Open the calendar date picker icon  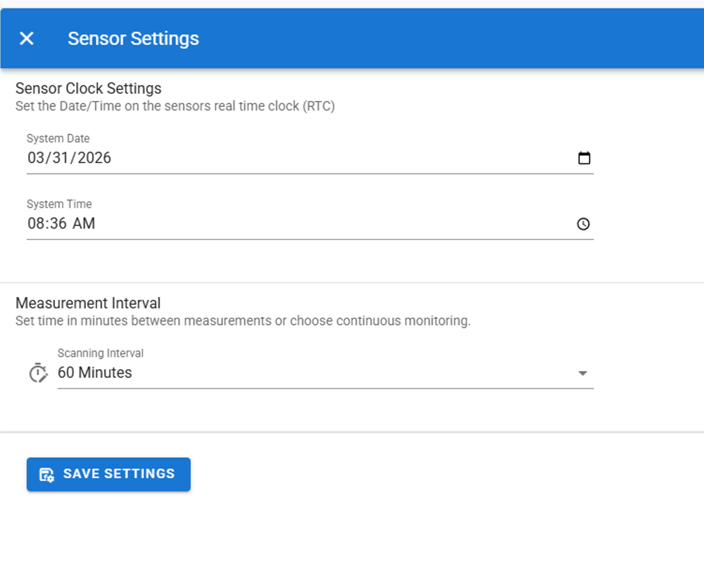tap(584, 158)
